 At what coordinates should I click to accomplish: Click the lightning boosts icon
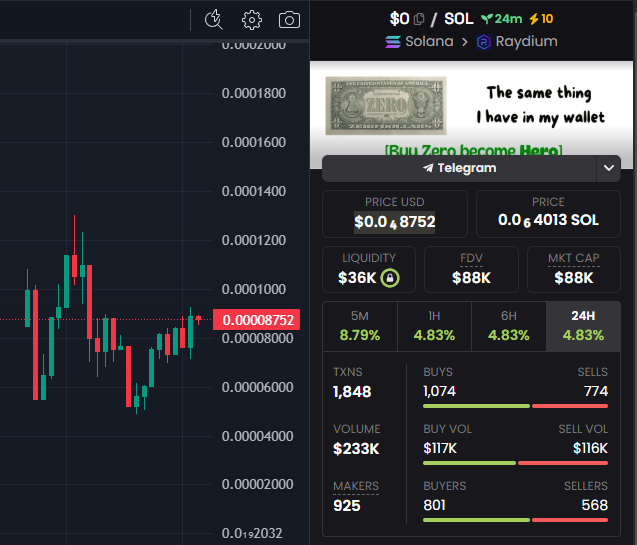534,19
